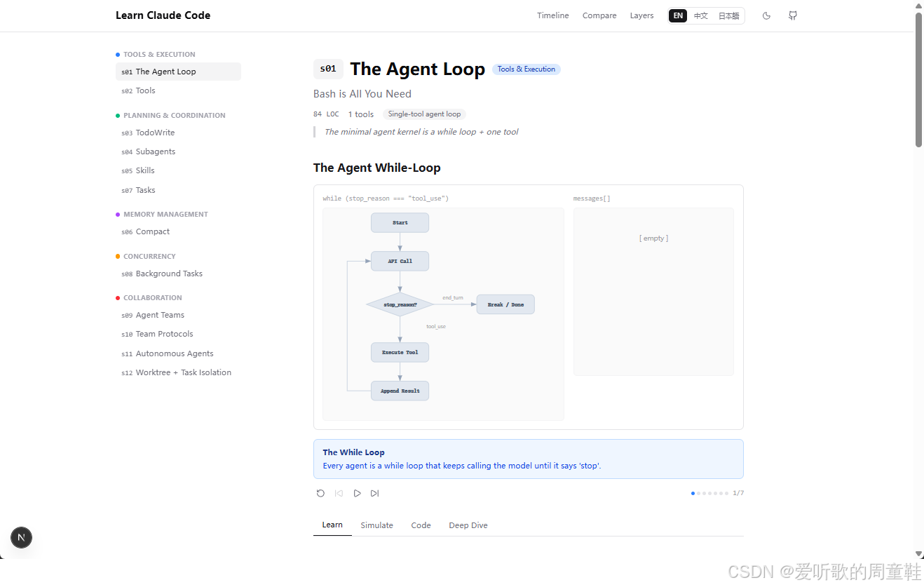
Task: Click the PLANNING & COORDINATION section header
Action: (x=175, y=115)
